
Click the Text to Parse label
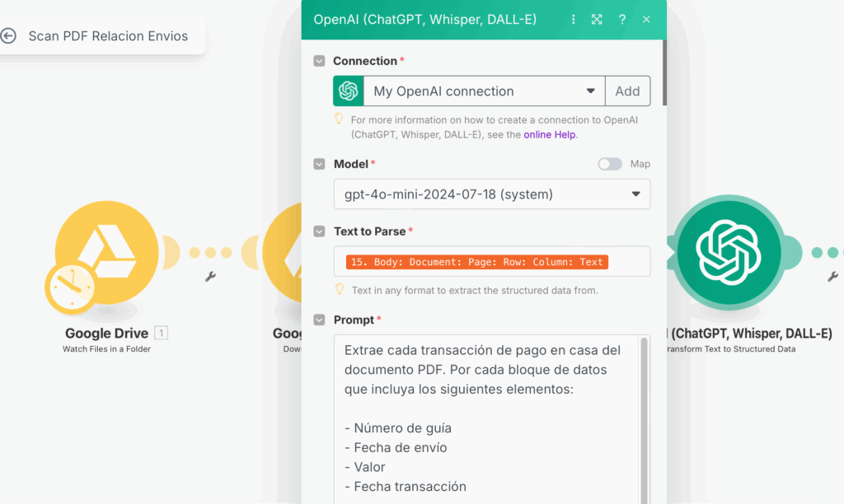[x=370, y=231]
